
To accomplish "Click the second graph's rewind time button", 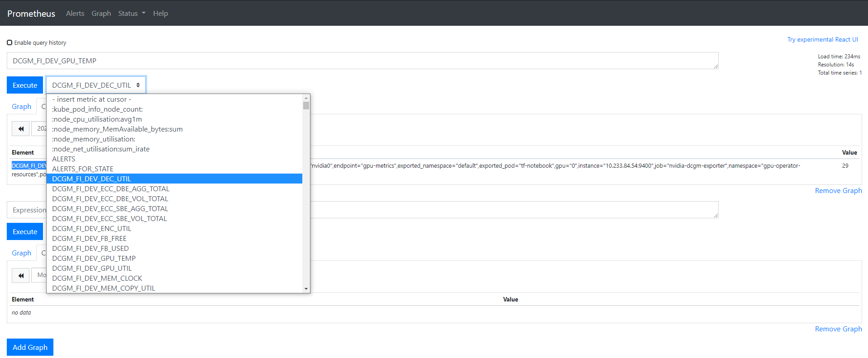I will [x=21, y=275].
